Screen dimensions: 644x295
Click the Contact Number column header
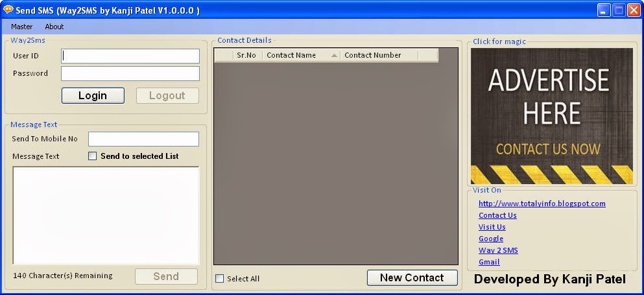[x=379, y=56]
